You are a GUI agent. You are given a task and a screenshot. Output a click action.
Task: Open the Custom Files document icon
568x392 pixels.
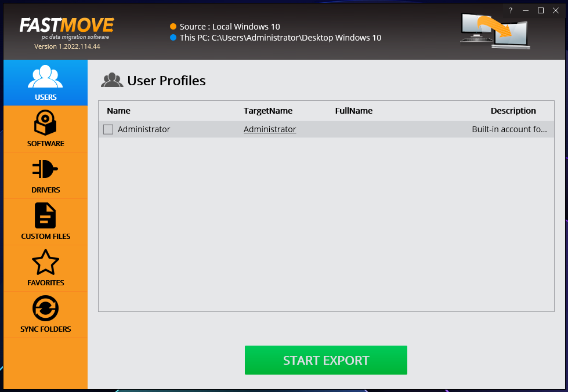(x=45, y=216)
